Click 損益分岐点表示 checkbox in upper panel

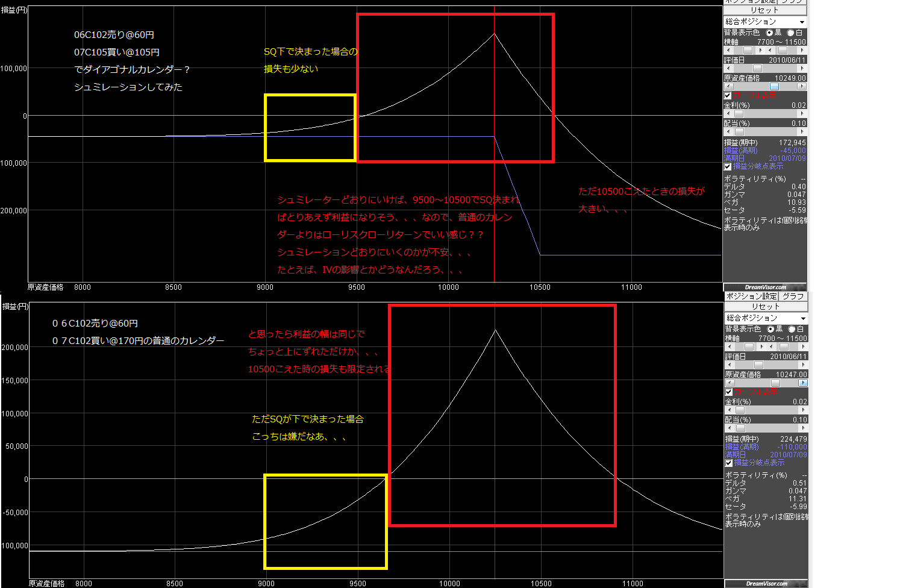tap(728, 167)
